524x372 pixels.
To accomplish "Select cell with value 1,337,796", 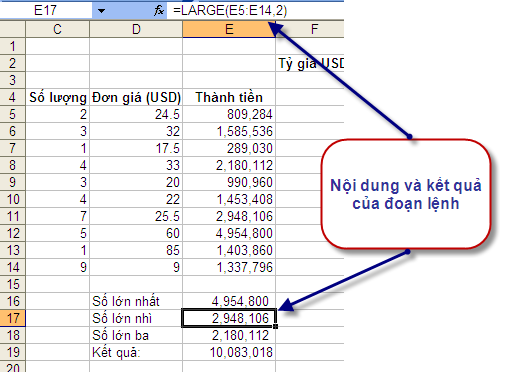I will pyautogui.click(x=229, y=267).
